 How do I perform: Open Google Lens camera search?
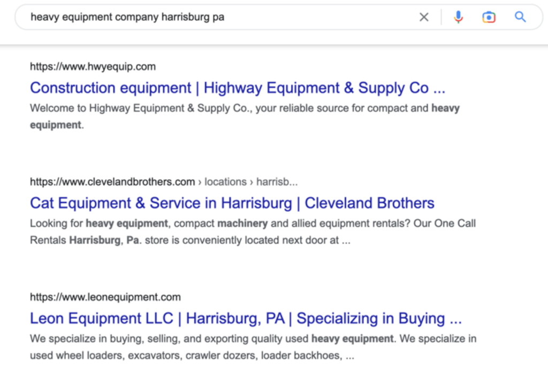(489, 17)
